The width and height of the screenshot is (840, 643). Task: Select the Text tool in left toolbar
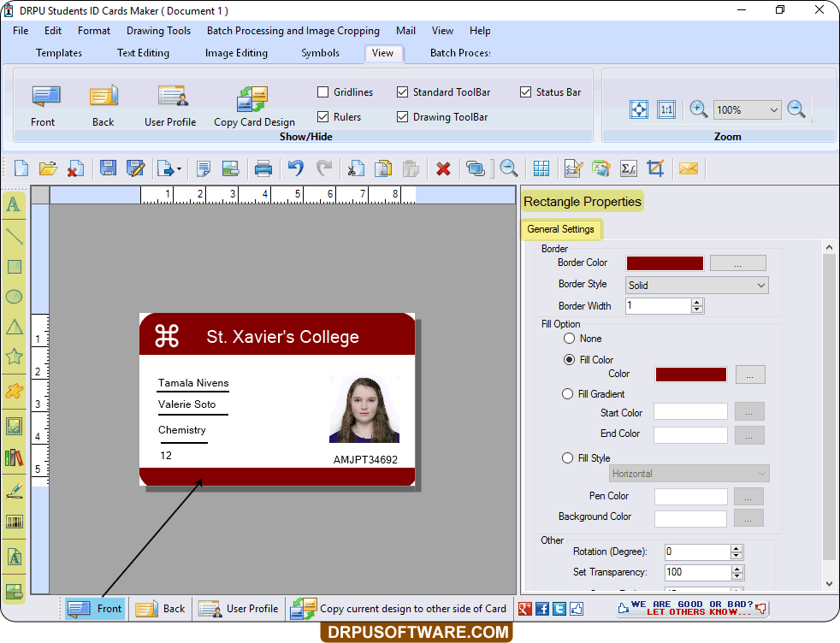click(14, 204)
